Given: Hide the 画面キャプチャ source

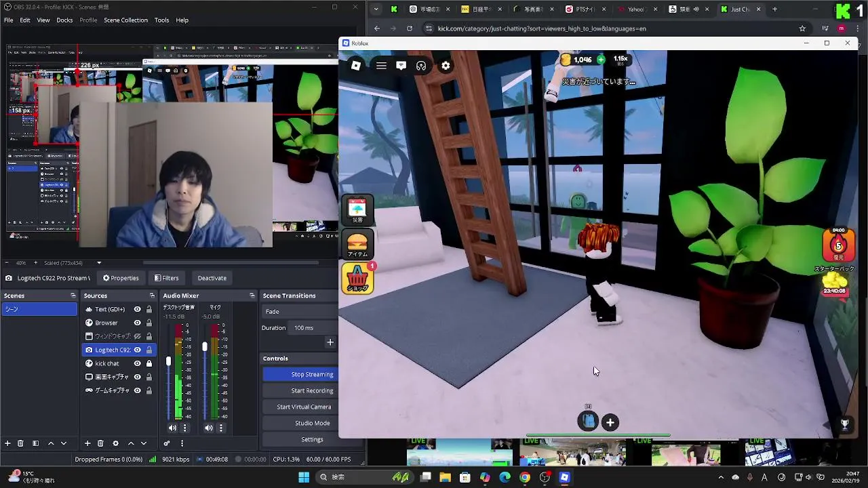Looking at the screenshot, I should click(138, 377).
